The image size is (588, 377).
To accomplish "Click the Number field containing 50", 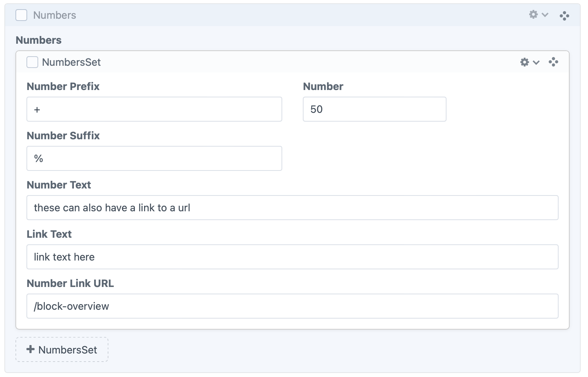I will [x=374, y=109].
